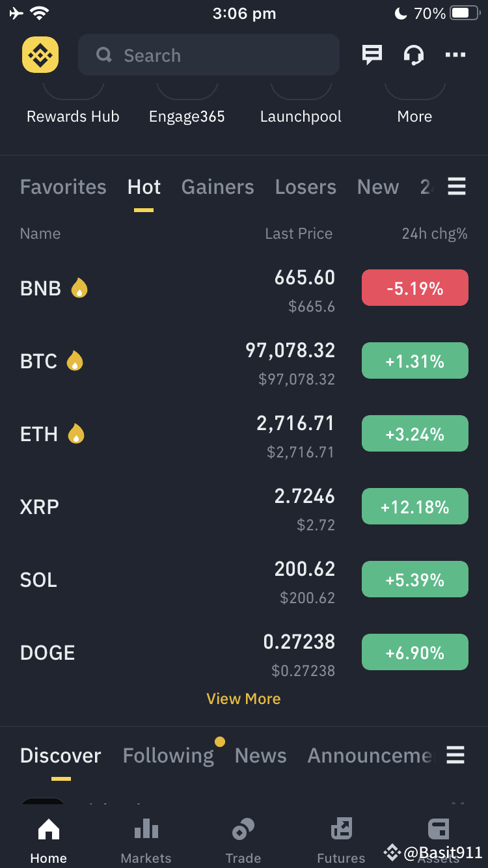Toggle BNB 24h change display
488x868 pixels.
[415, 288]
